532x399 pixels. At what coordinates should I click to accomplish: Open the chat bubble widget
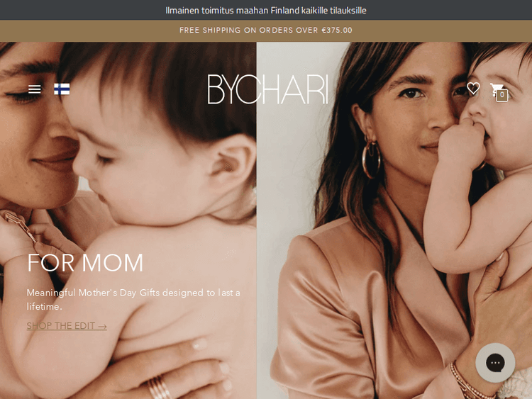coord(495,363)
